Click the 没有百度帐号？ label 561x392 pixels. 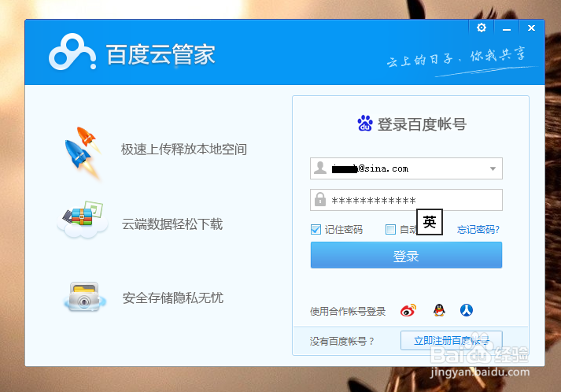tap(341, 341)
